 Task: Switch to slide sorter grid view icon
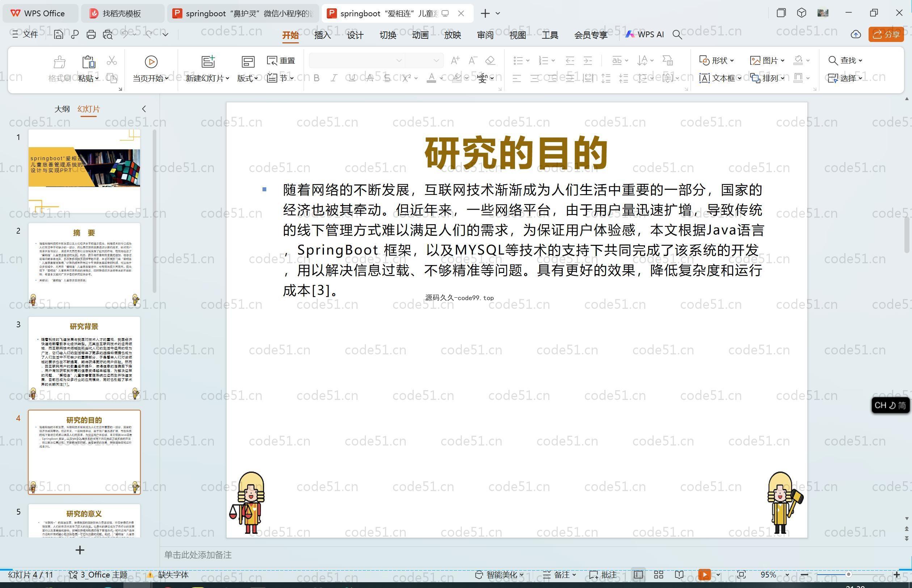658,575
